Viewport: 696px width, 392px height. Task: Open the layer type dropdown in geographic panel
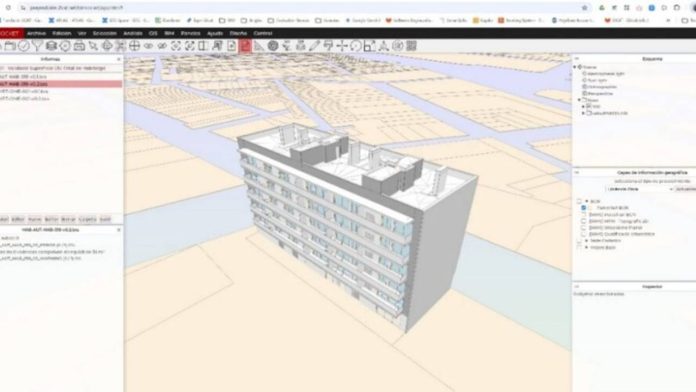point(640,189)
